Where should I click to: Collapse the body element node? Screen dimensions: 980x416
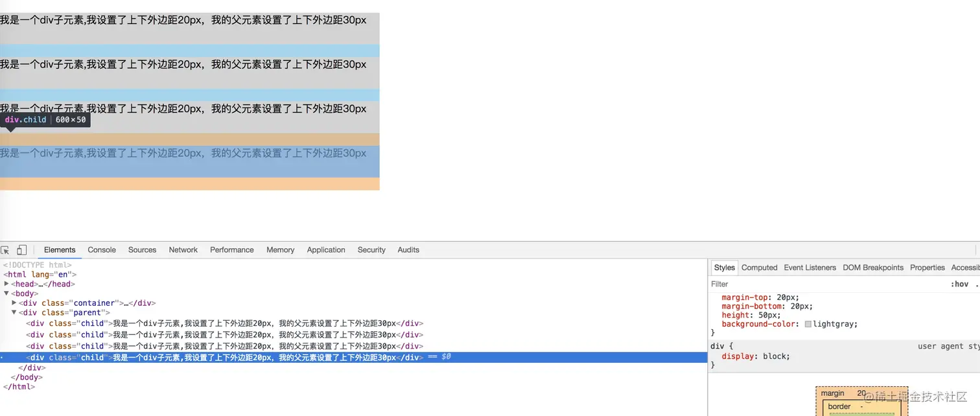(6, 294)
